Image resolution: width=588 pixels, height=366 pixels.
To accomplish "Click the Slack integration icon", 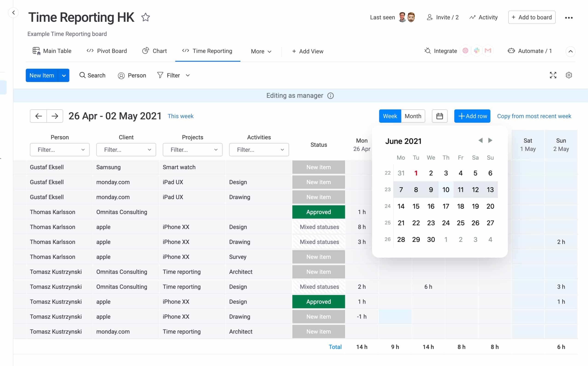I will click(x=477, y=51).
